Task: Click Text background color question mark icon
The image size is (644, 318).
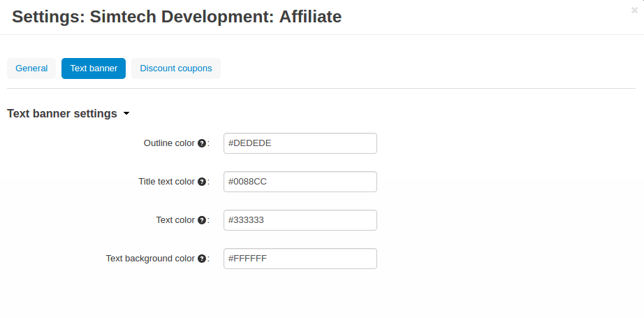Action: (x=202, y=259)
